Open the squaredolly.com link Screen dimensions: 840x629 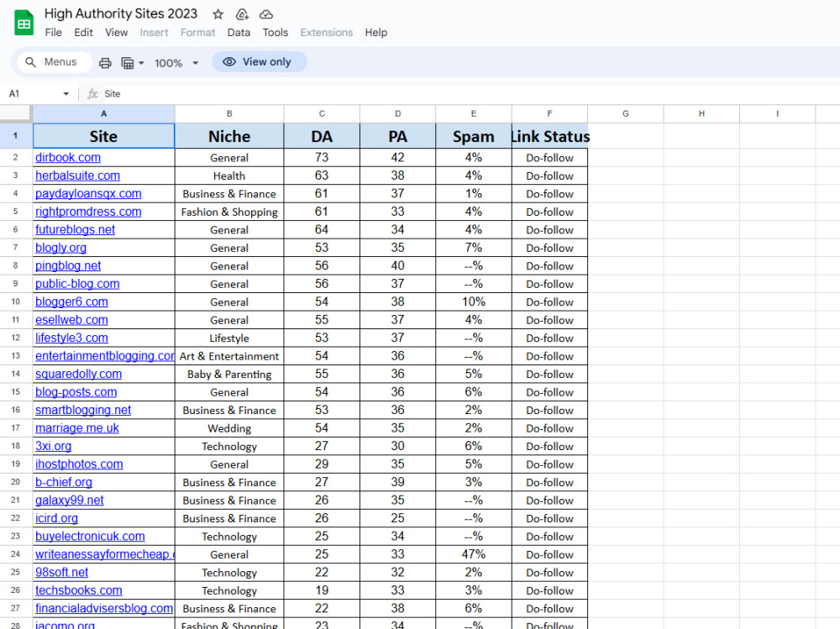[x=78, y=374]
